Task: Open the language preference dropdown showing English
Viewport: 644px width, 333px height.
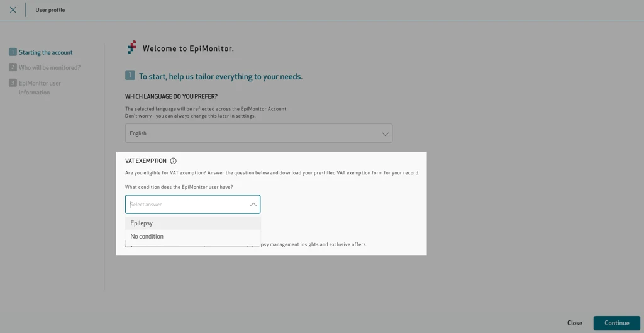Action: (258, 133)
